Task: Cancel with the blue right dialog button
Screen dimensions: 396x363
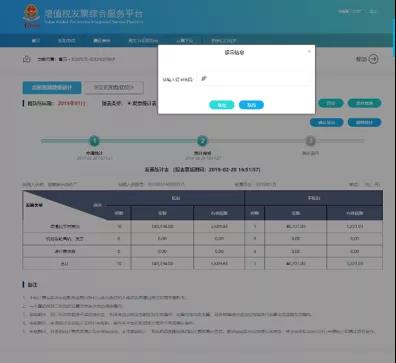Action: pyautogui.click(x=251, y=105)
